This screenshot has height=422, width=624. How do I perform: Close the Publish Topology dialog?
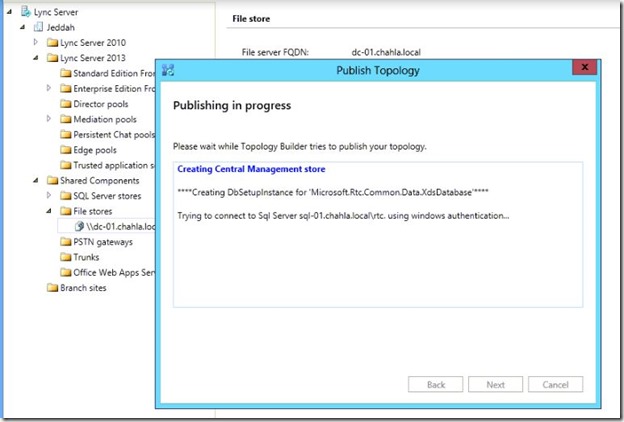click(584, 67)
